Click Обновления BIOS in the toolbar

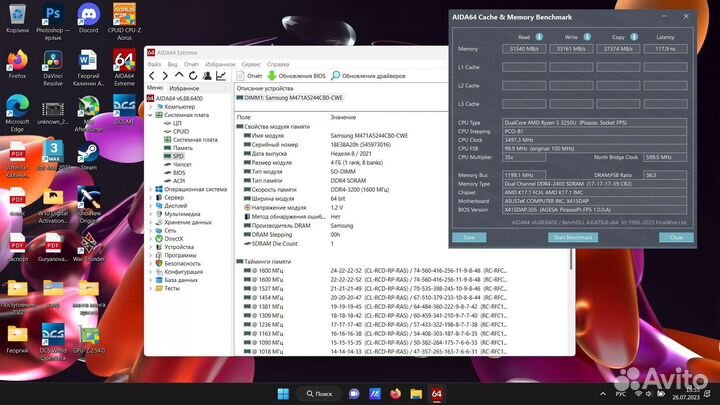(x=297, y=76)
